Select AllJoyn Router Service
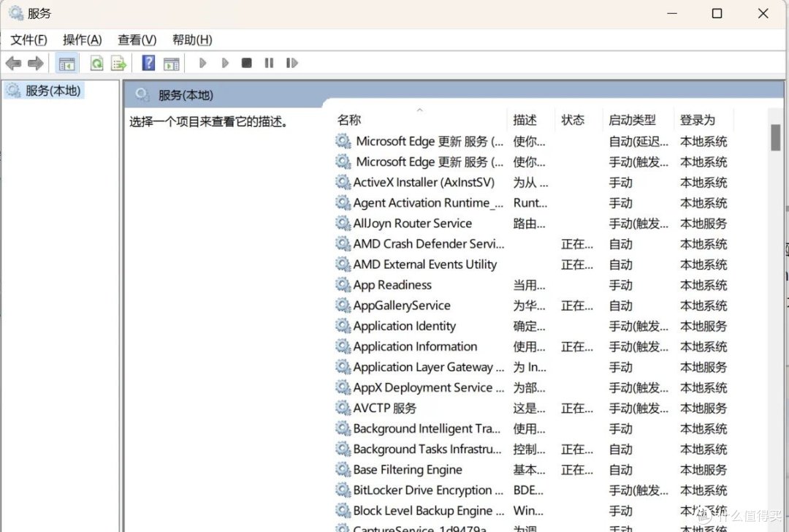 tap(531, 224)
